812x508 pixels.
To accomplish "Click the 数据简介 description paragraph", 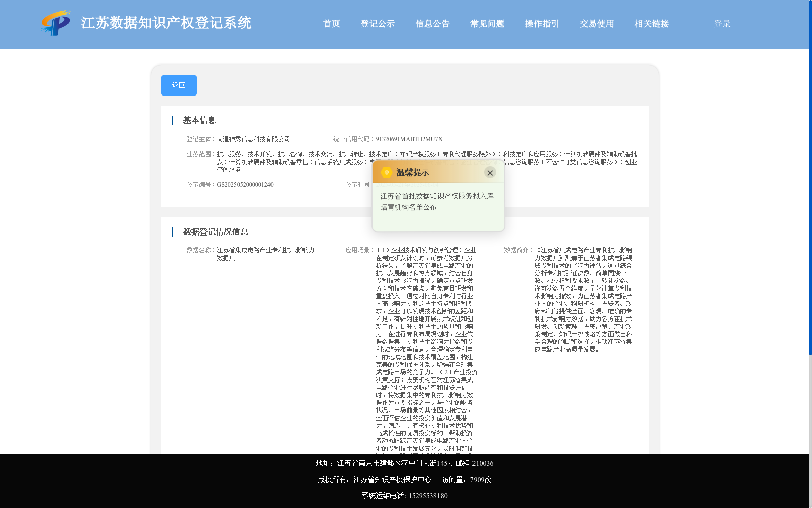I will [583, 300].
